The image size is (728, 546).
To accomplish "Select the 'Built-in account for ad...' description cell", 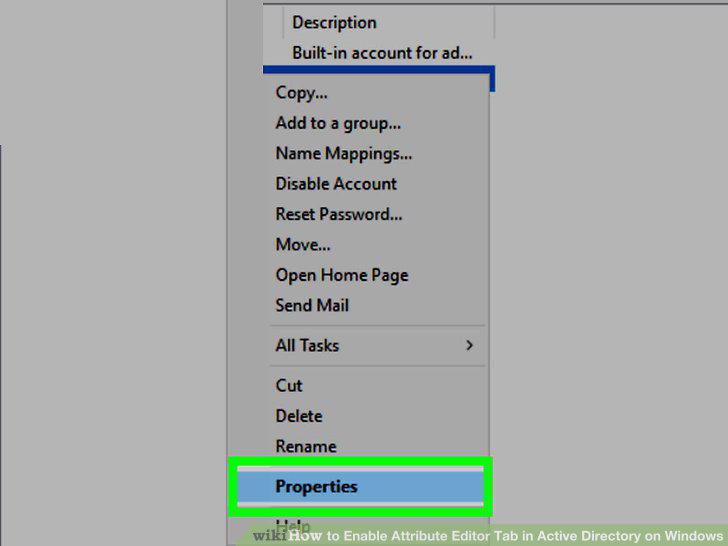I will (x=382, y=53).
